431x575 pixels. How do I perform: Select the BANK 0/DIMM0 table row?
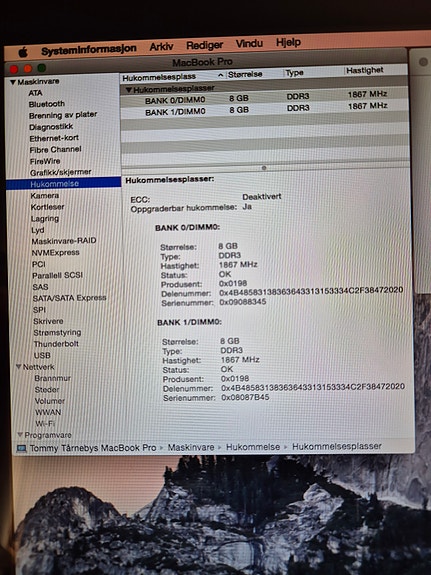point(264,98)
